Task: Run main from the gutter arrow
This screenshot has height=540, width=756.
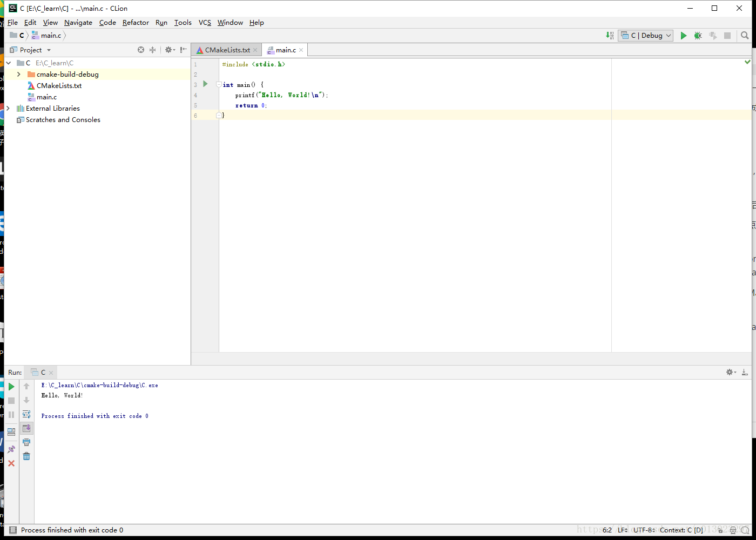Action: coord(205,84)
